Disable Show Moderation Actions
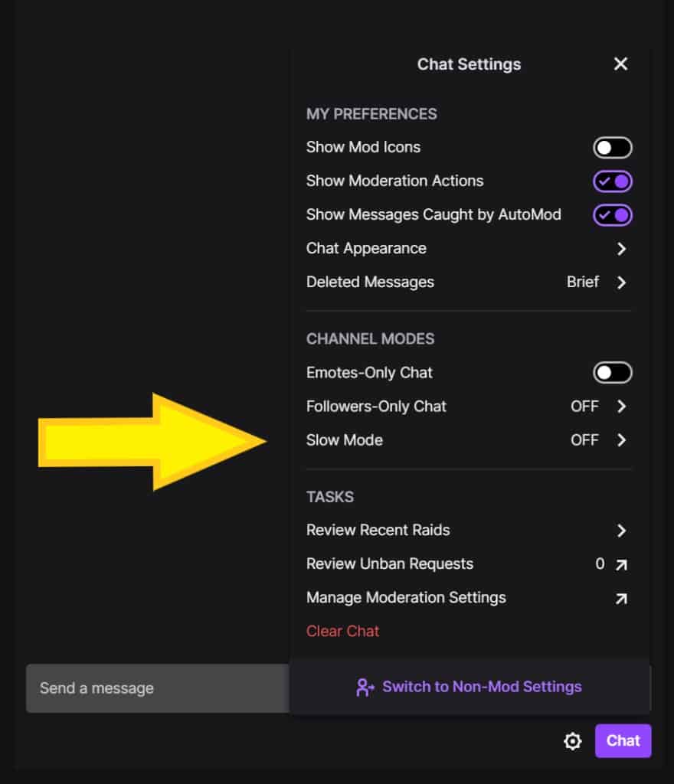The height and width of the screenshot is (784, 674). click(613, 181)
